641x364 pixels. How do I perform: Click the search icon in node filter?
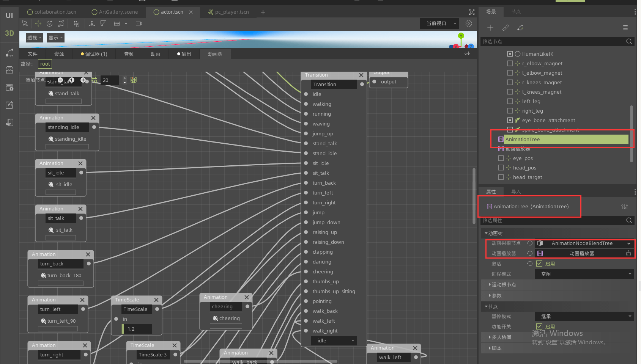(629, 41)
